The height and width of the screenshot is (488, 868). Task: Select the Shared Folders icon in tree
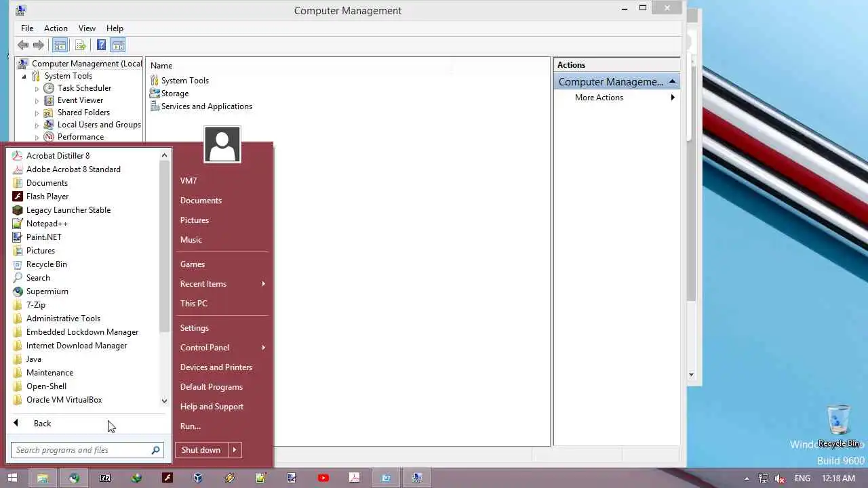click(x=49, y=113)
